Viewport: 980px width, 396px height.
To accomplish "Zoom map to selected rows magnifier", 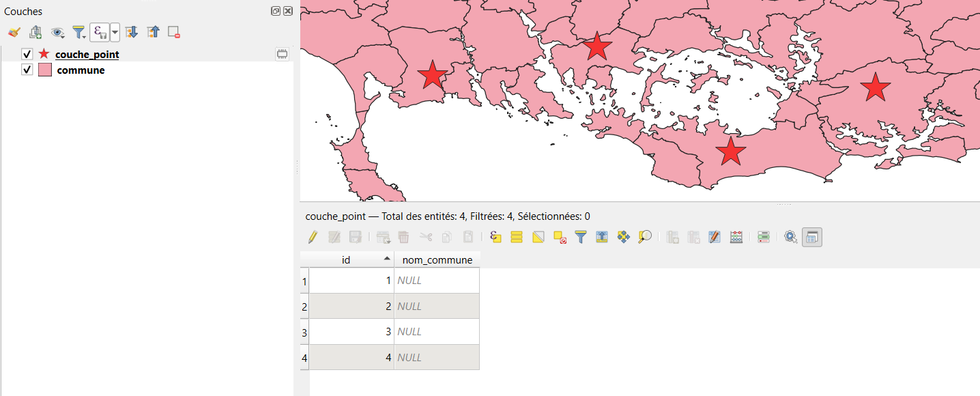I will 645,237.
